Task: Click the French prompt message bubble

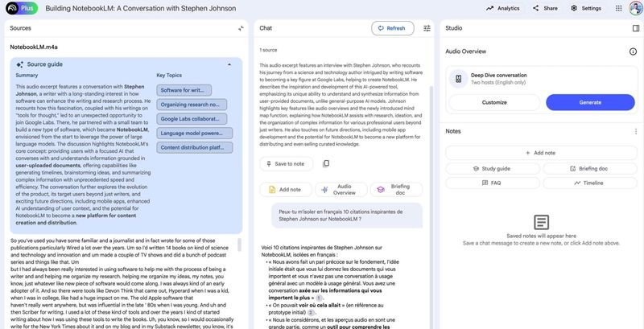Action: coord(347,216)
